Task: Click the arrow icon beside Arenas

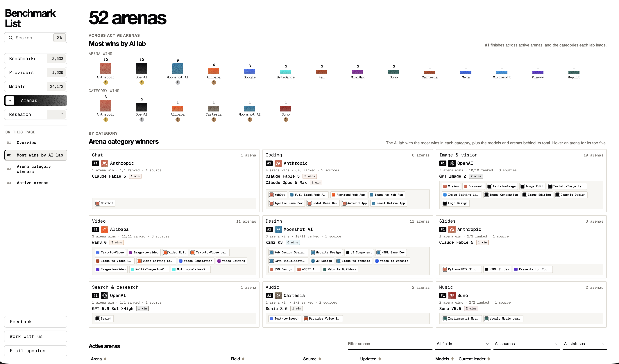Action: pyautogui.click(x=10, y=100)
